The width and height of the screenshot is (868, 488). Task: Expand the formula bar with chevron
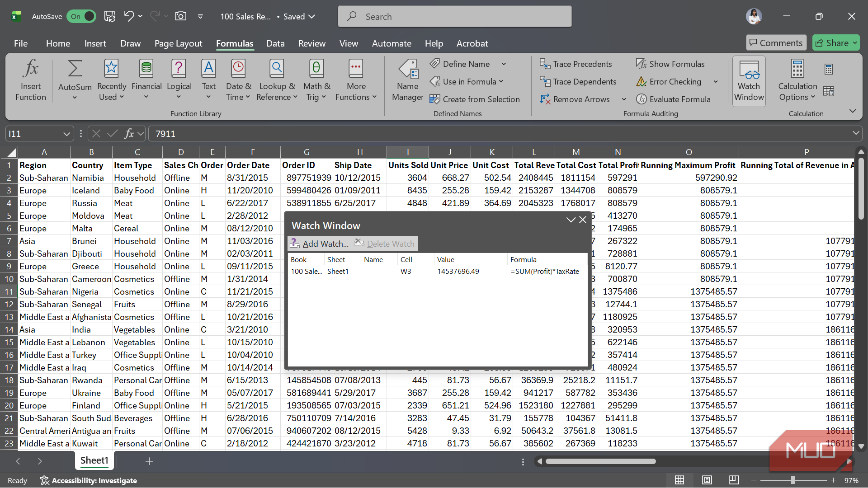pos(856,133)
